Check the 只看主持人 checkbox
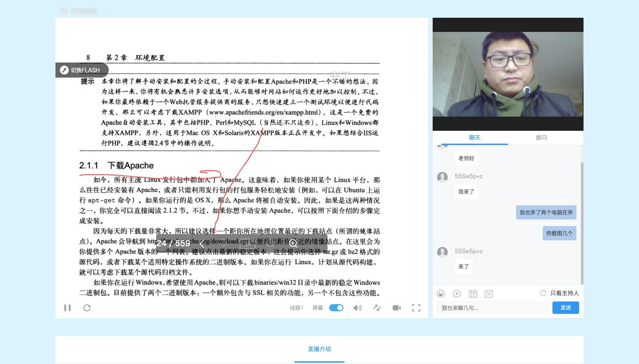This screenshot has width=639, height=364. point(543,293)
